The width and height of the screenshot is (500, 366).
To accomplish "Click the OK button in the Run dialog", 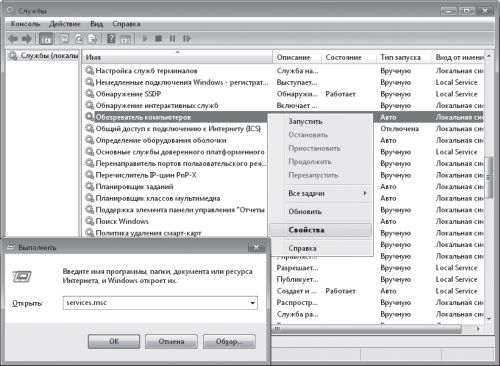I will [114, 341].
